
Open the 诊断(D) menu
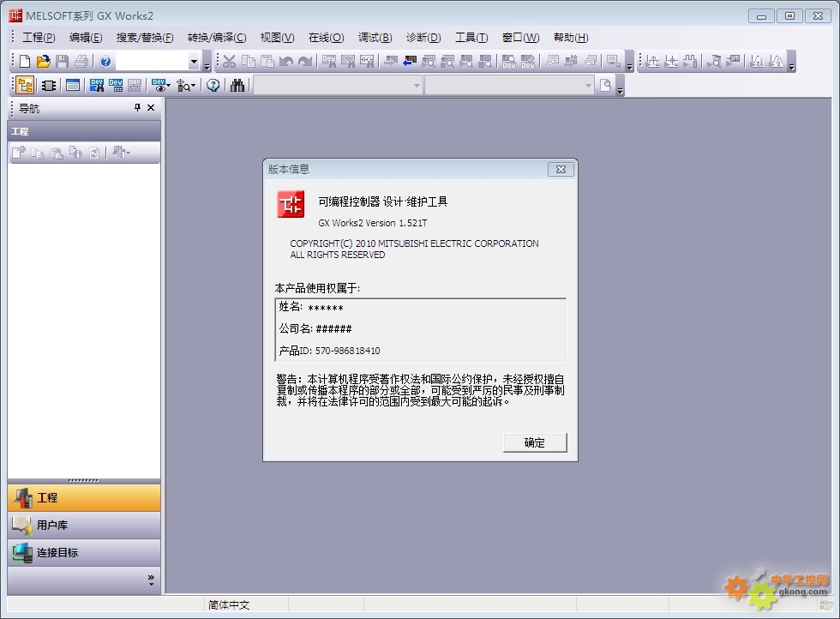(423, 38)
